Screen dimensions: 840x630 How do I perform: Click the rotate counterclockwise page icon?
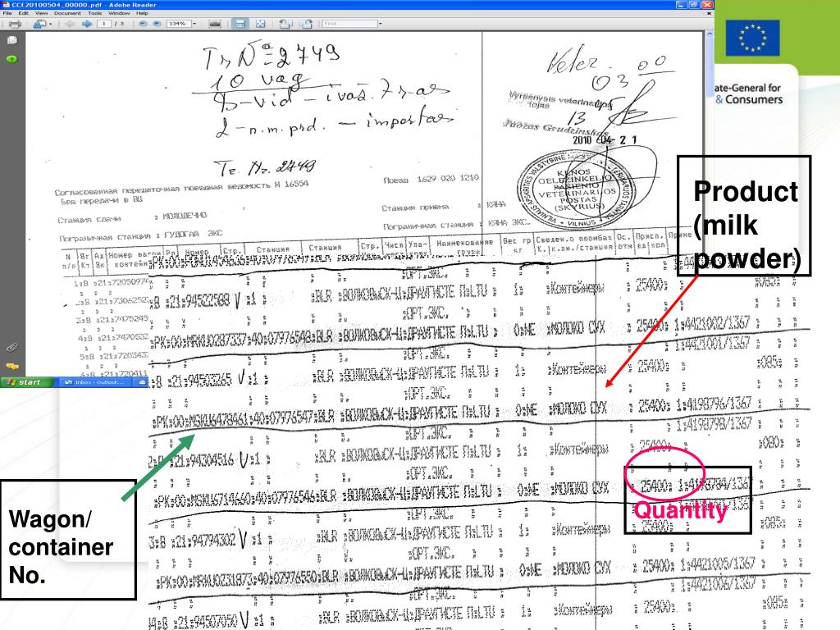(x=285, y=24)
